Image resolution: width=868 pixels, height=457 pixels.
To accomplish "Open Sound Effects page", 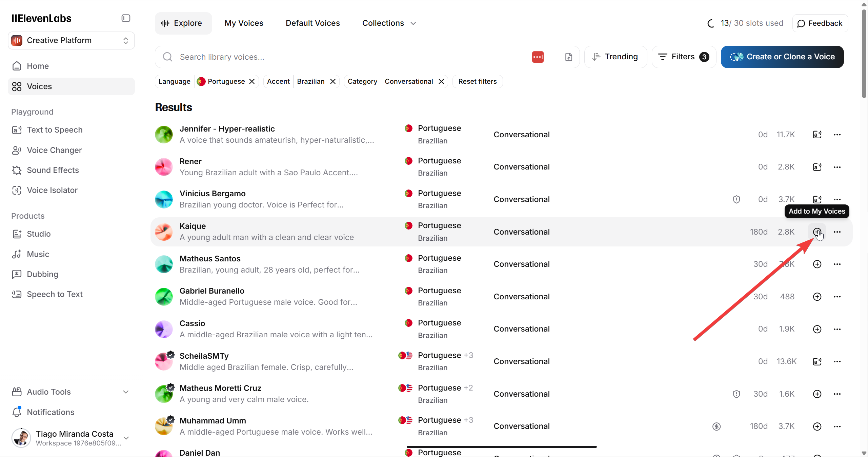I will click(71, 170).
